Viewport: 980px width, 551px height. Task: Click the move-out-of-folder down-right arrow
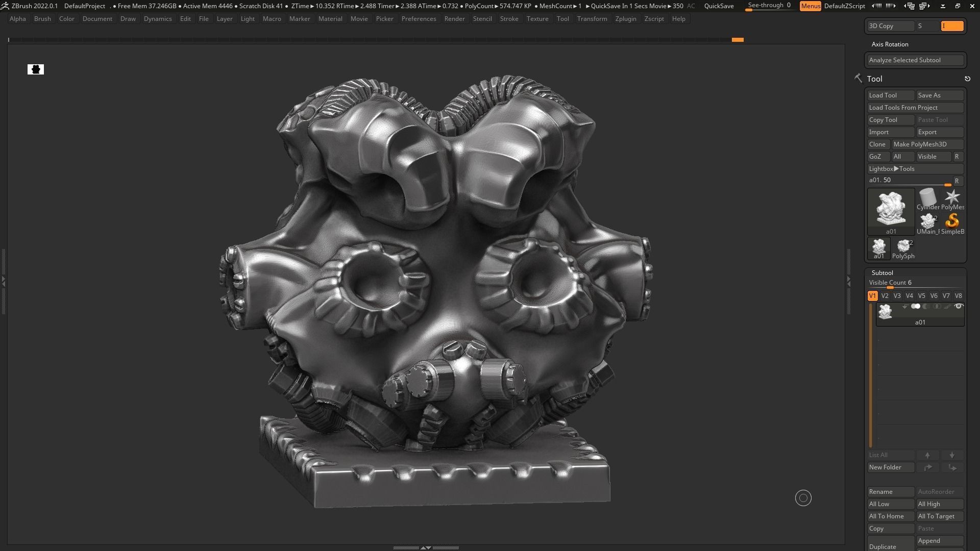pos(952,467)
